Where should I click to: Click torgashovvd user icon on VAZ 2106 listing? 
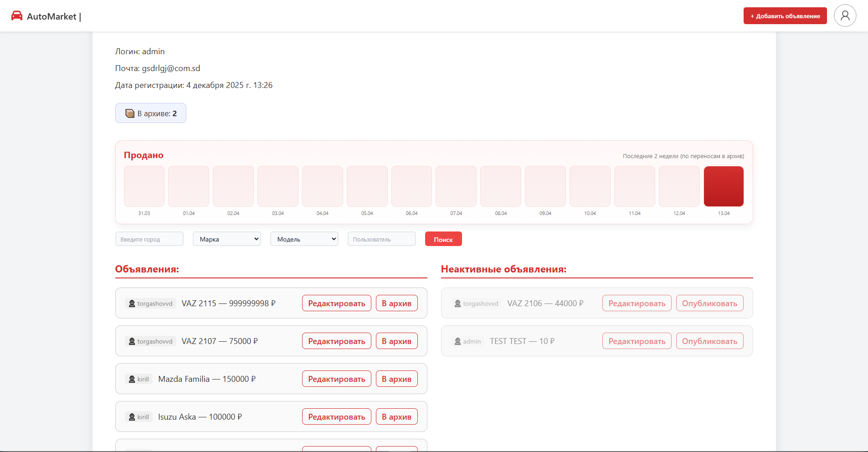coord(457,303)
